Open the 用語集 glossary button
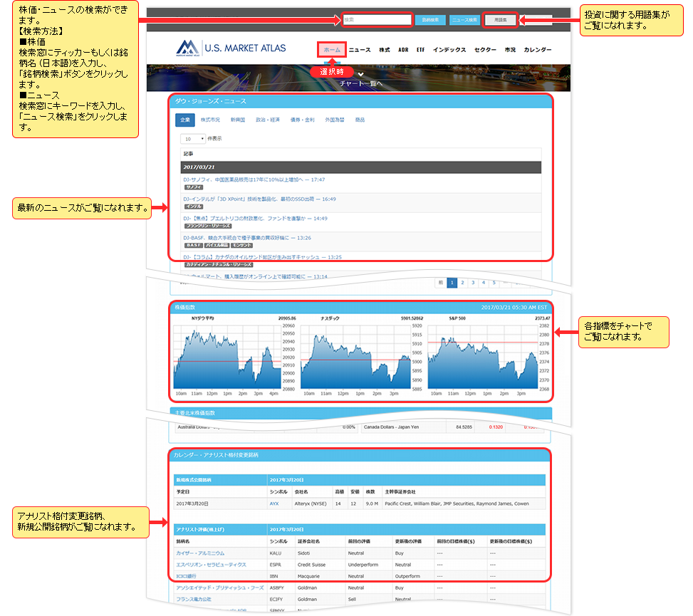 (500, 20)
